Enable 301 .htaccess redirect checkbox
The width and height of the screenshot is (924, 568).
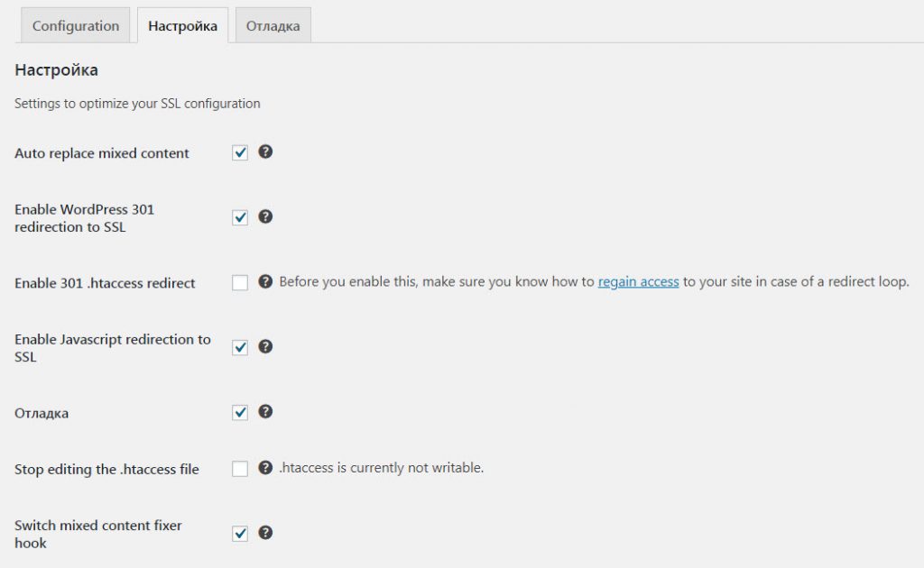pos(240,283)
